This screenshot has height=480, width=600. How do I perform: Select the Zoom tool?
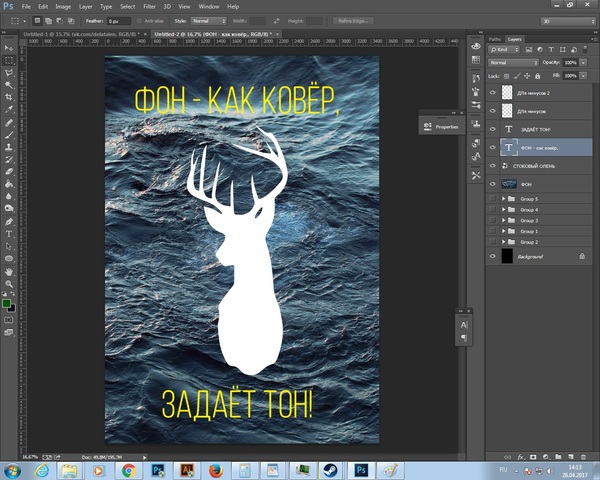9,283
